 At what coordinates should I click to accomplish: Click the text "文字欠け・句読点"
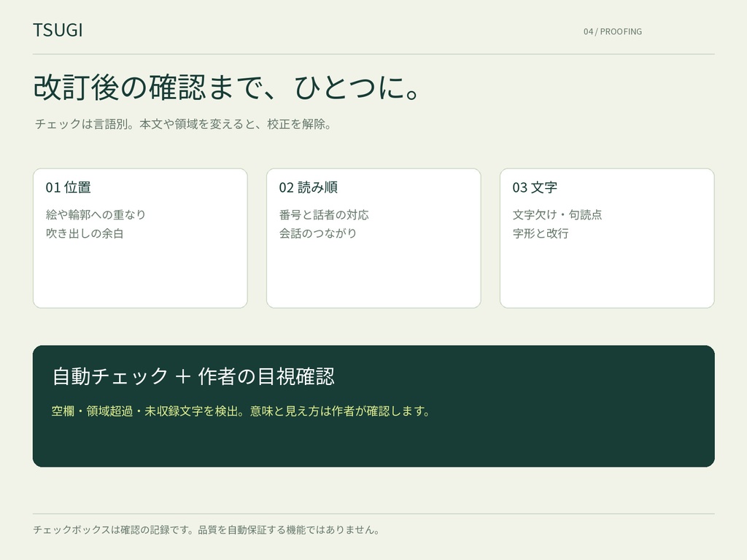coord(557,215)
